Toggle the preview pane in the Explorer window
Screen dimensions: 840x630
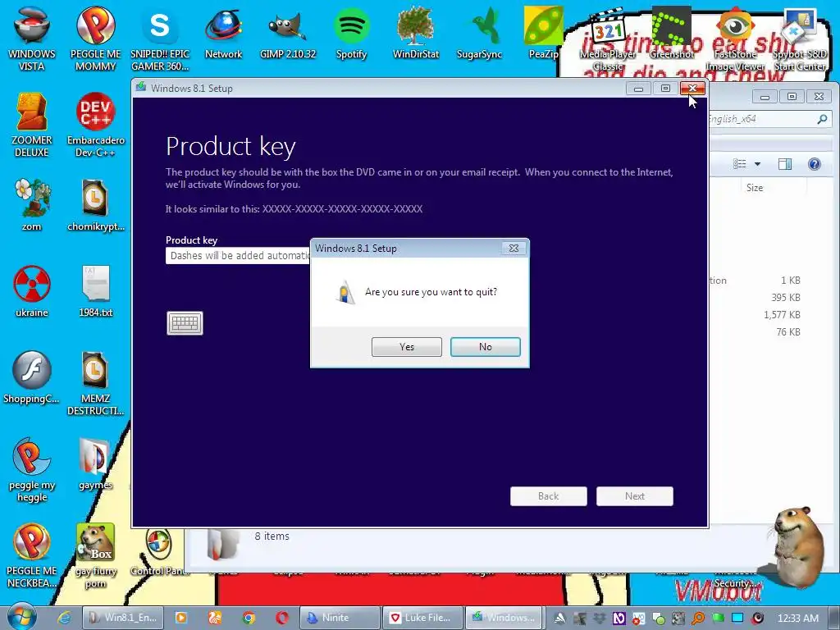[785, 164]
